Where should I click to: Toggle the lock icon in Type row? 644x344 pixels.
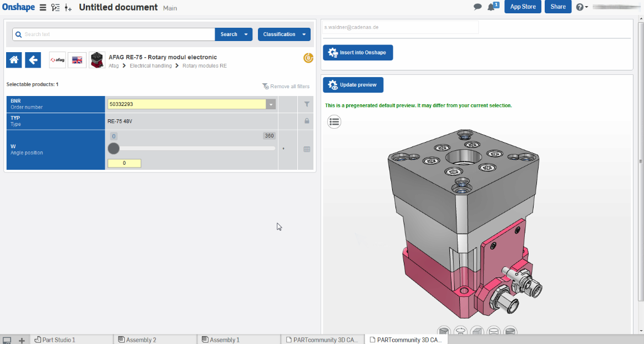pyautogui.click(x=307, y=121)
